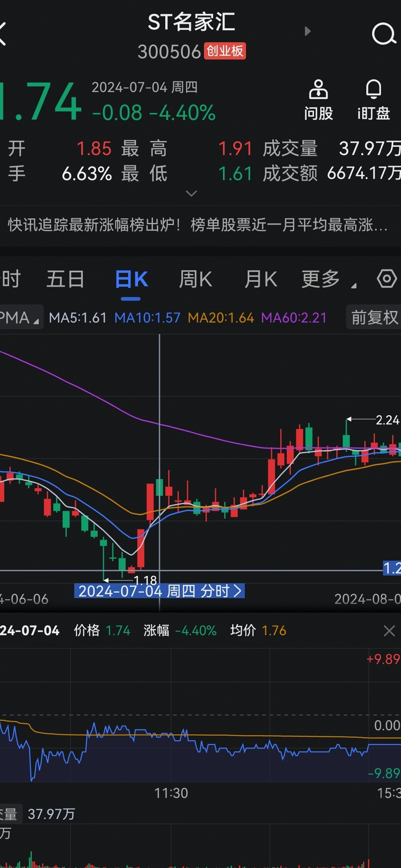Open the 2024-07-04 周四 分时 link
Image resolution: width=401 pixels, height=868 pixels.
(159, 591)
